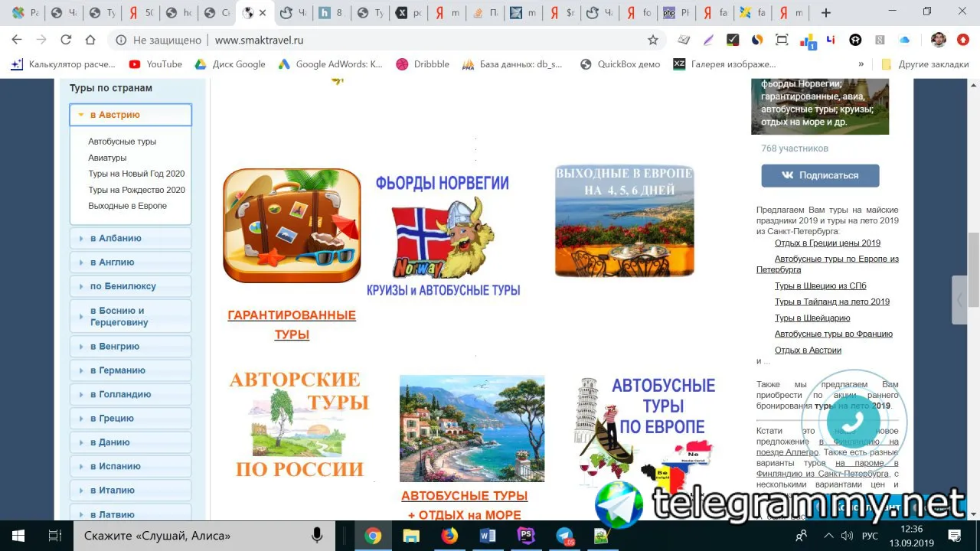Click the red update arrow icon
The width and height of the screenshot is (980, 551).
pyautogui.click(x=963, y=40)
